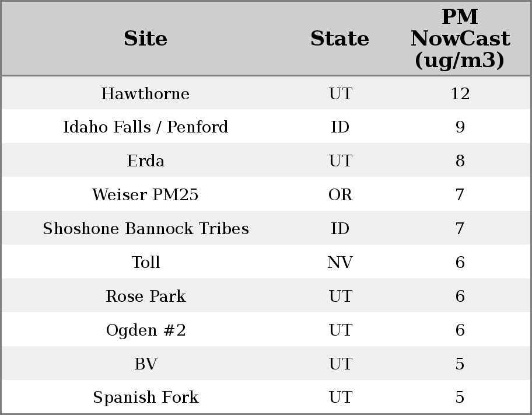Click the OR state cell for Weiser

click(340, 195)
